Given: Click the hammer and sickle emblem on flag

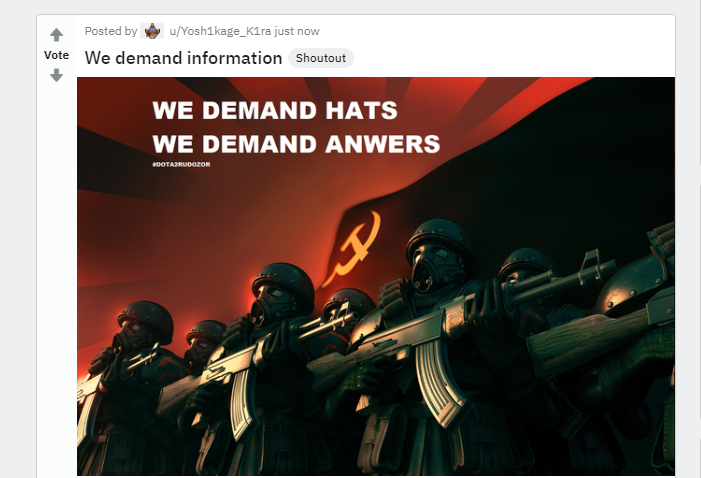Looking at the screenshot, I should pos(353,248).
